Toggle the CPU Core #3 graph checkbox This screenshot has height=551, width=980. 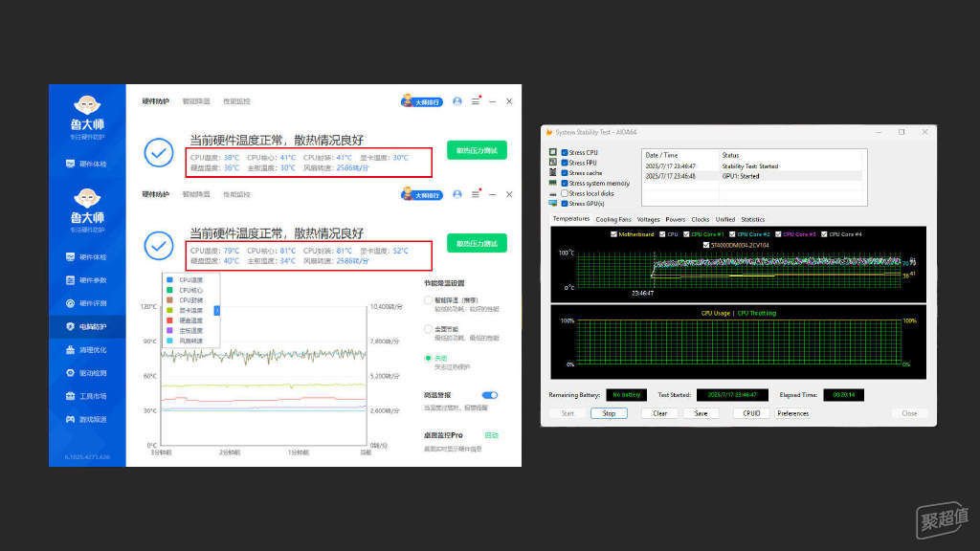[778, 234]
